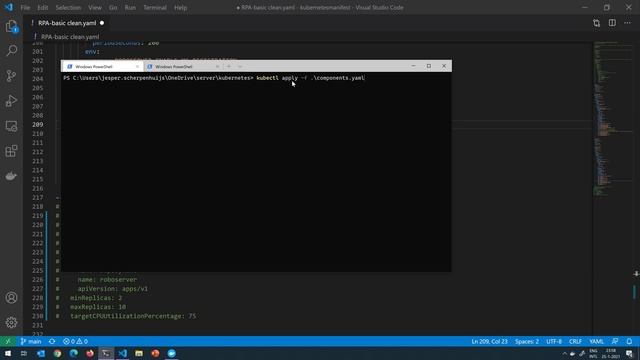Open the Explorer view in activity bar

(x=11, y=27)
